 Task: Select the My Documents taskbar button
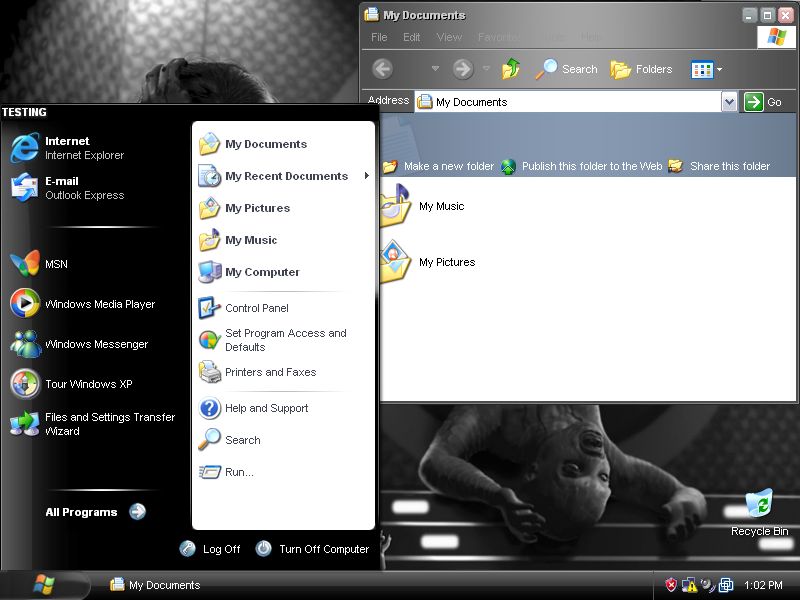[x=155, y=585]
